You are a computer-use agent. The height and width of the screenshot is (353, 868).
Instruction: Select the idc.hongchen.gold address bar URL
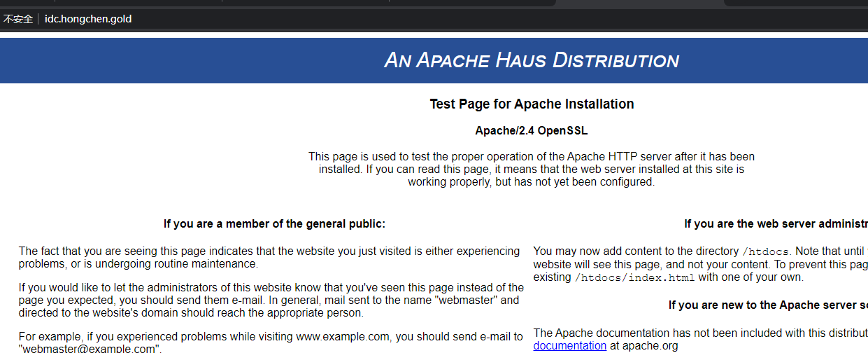pyautogui.click(x=88, y=19)
